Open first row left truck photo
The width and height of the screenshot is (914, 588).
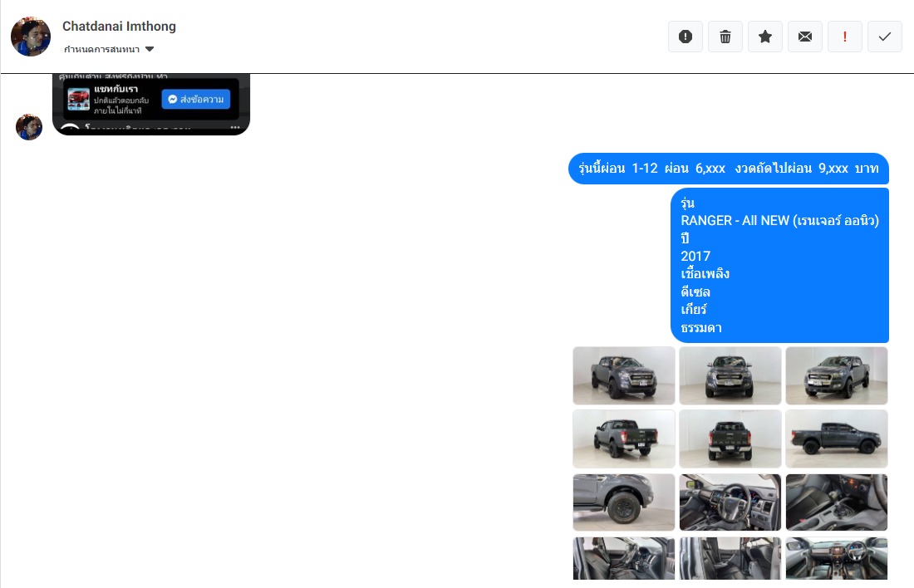(624, 376)
